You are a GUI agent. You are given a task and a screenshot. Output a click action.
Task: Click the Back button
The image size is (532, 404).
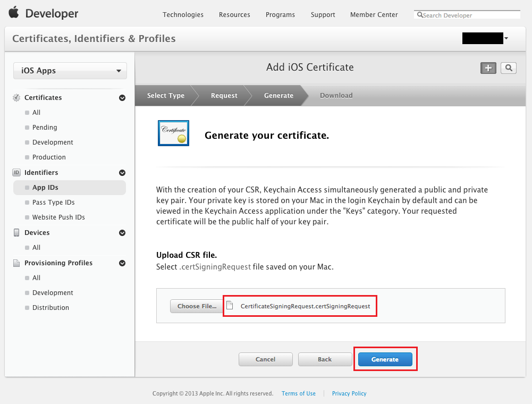click(x=325, y=359)
